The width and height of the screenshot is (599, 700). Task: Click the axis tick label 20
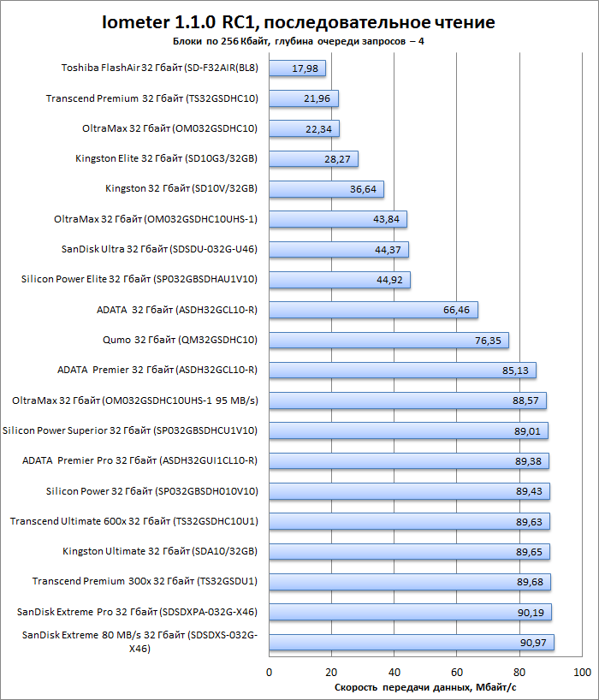coord(331,673)
